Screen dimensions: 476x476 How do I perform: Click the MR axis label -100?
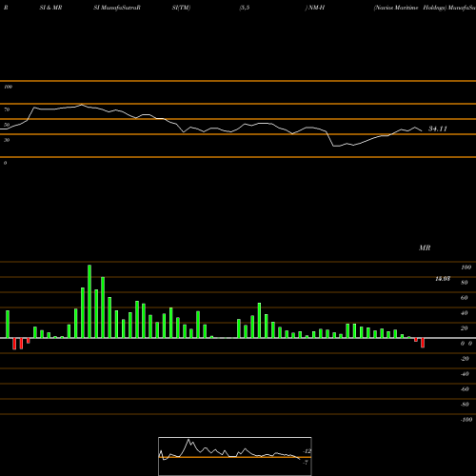(466, 420)
